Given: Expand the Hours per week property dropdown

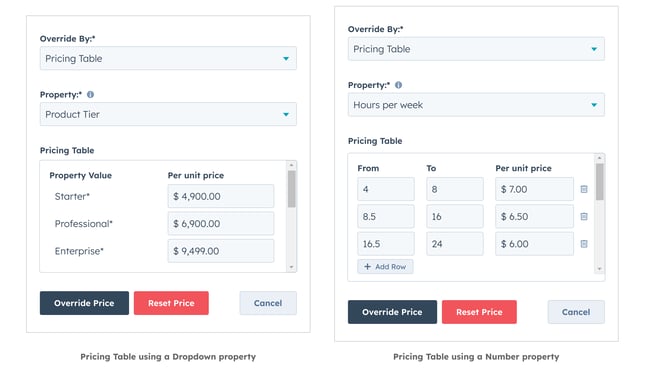Looking at the screenshot, I should click(x=476, y=105).
